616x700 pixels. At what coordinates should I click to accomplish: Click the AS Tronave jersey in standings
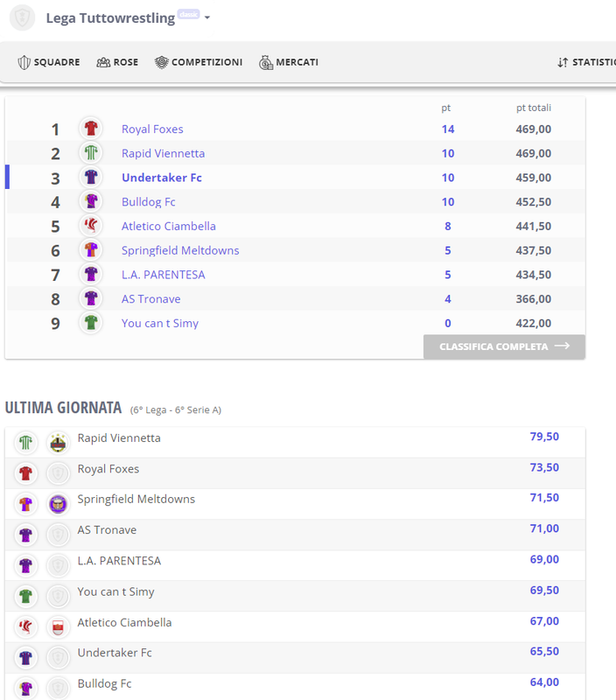(x=91, y=298)
